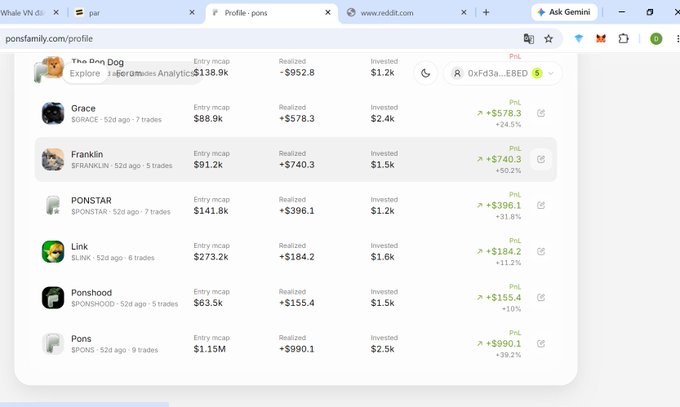Open the share icon on the Ponshood row
This screenshot has height=407, width=680.
coord(541,298)
